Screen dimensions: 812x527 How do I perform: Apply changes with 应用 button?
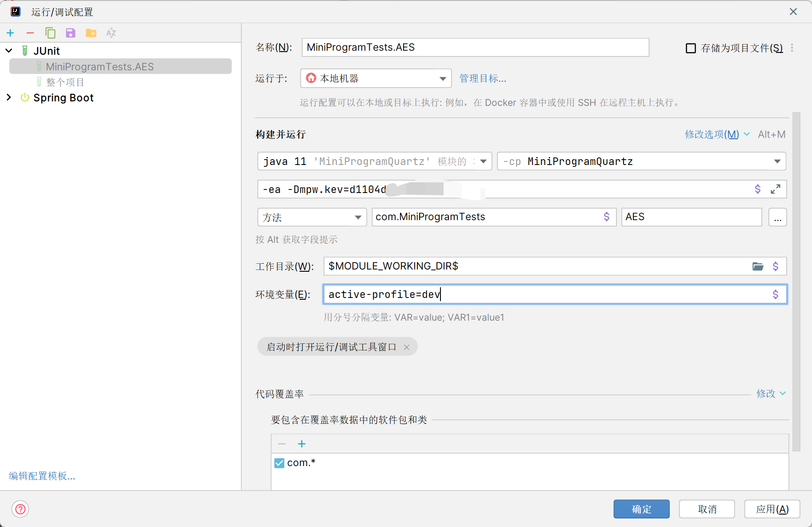click(x=772, y=509)
